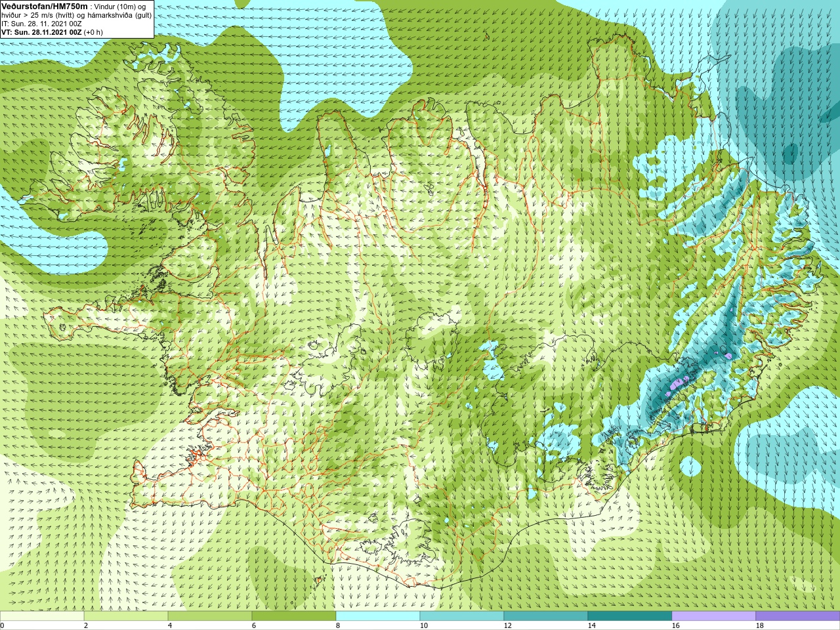The height and width of the screenshot is (630, 840).
Task: Select the 0–2 m/s pale yellow legend swatch
Action: [x=42, y=616]
